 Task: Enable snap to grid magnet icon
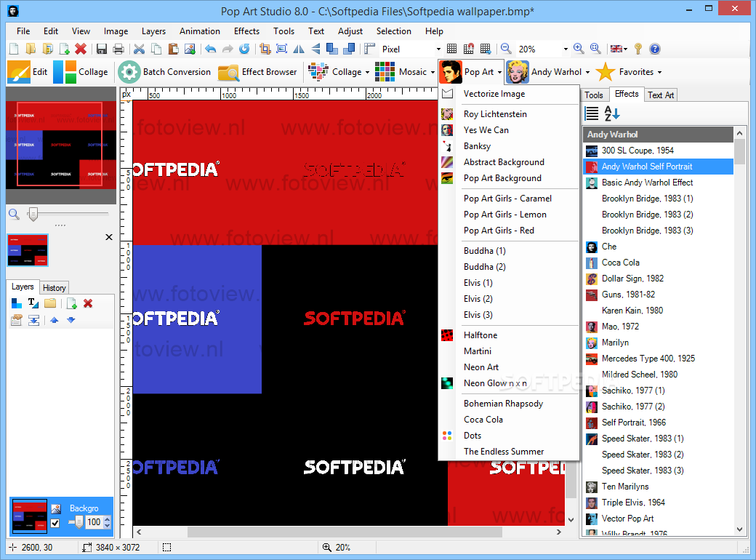[469, 49]
